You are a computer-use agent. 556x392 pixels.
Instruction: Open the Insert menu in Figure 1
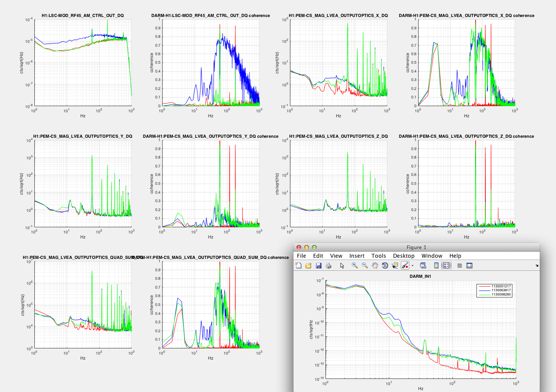pyautogui.click(x=357, y=256)
